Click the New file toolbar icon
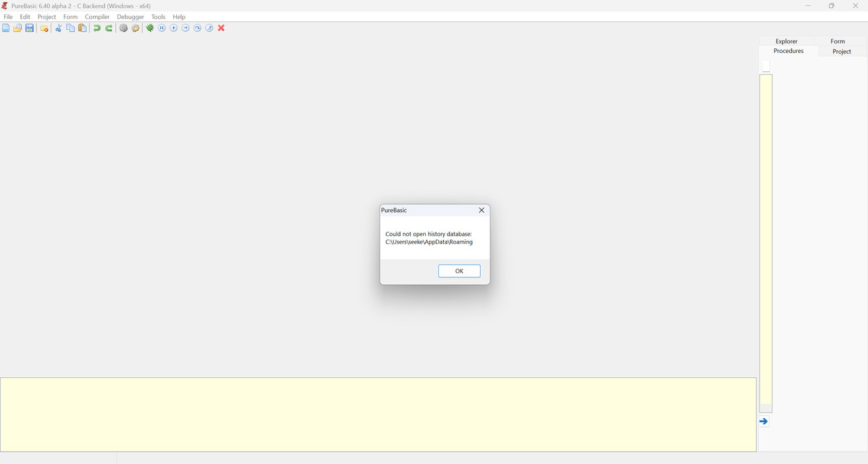 coord(6,28)
